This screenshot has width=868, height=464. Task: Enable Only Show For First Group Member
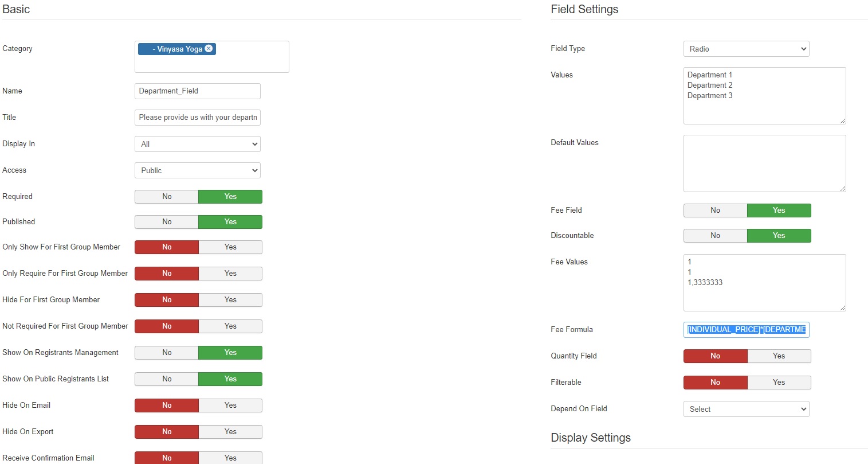230,247
